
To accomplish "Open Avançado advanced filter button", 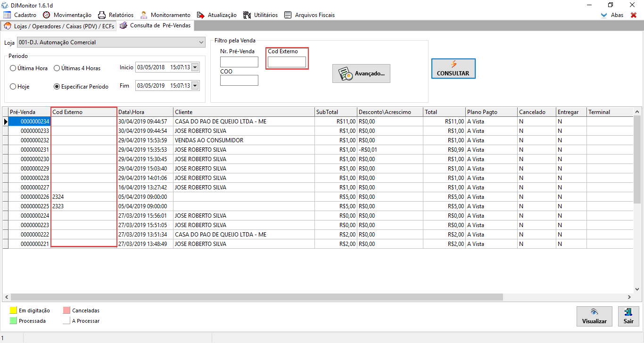I will pos(361,73).
